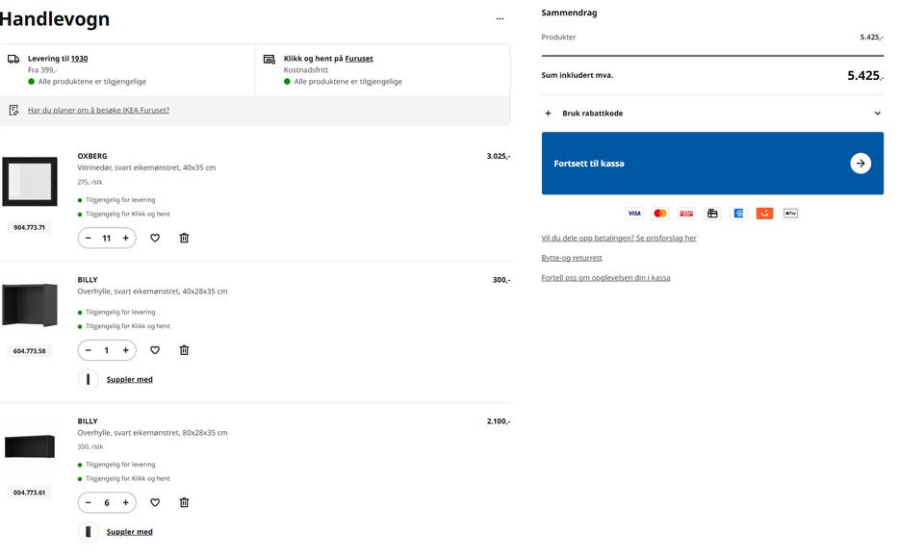Click the plus icon beside Bruk rabattkode
924x560 pixels.
tap(548, 114)
